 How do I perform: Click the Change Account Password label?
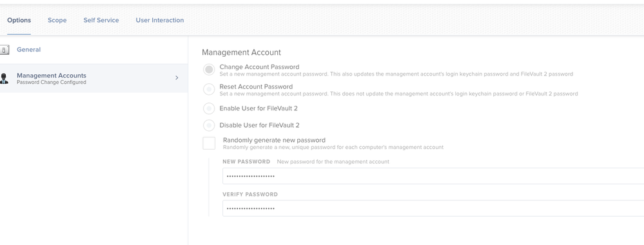coord(259,67)
